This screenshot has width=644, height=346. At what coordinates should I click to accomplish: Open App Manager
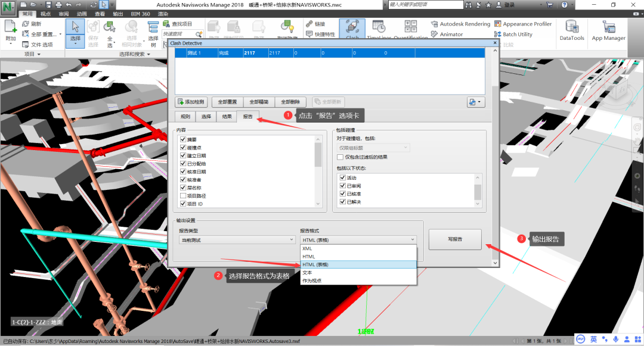click(609, 30)
